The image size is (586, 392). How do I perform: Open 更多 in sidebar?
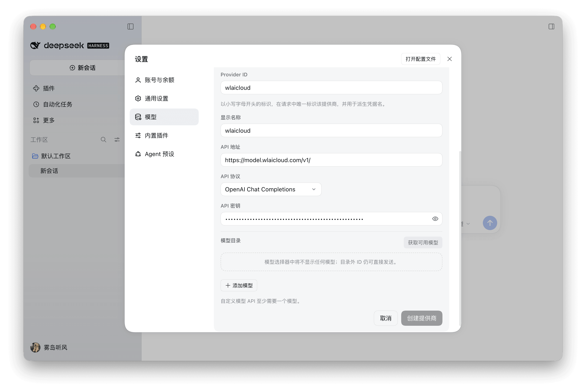(x=44, y=120)
